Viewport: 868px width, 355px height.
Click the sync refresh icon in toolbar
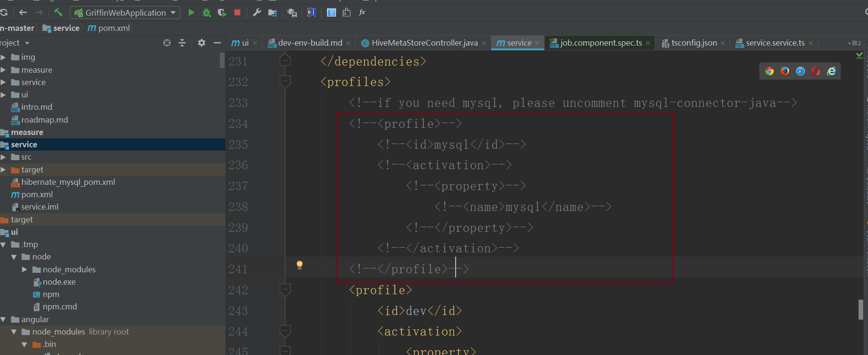(3, 12)
